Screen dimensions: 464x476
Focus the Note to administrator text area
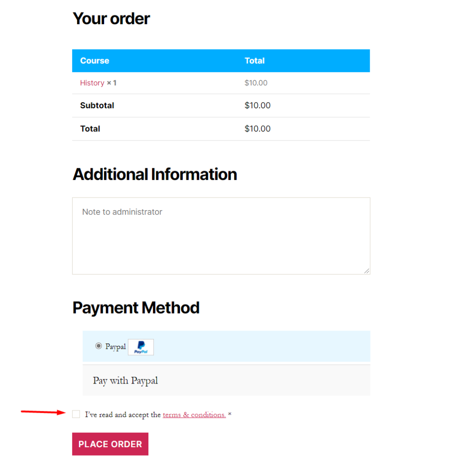221,236
